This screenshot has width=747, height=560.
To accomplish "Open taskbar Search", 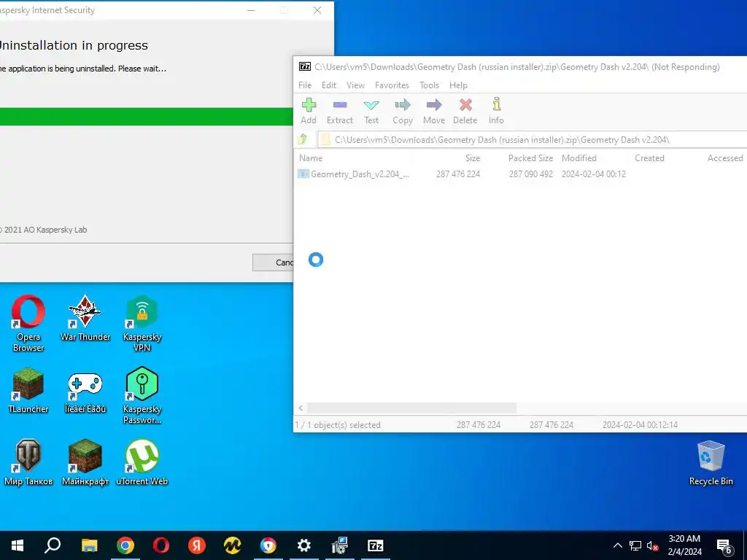I will coord(53,545).
